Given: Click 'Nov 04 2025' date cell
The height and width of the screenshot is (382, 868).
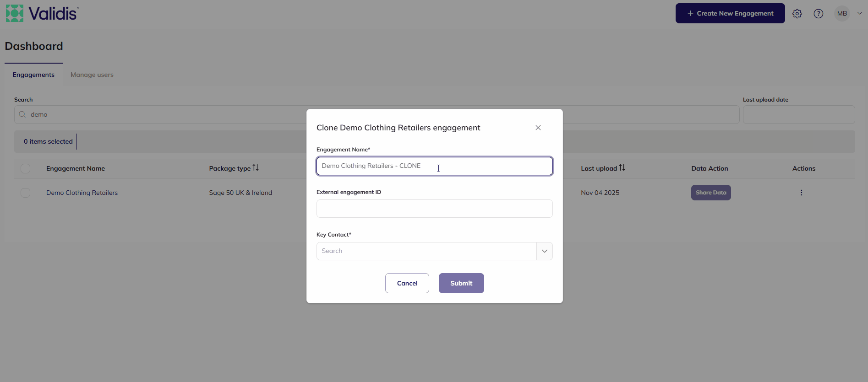Looking at the screenshot, I should pyautogui.click(x=600, y=193).
